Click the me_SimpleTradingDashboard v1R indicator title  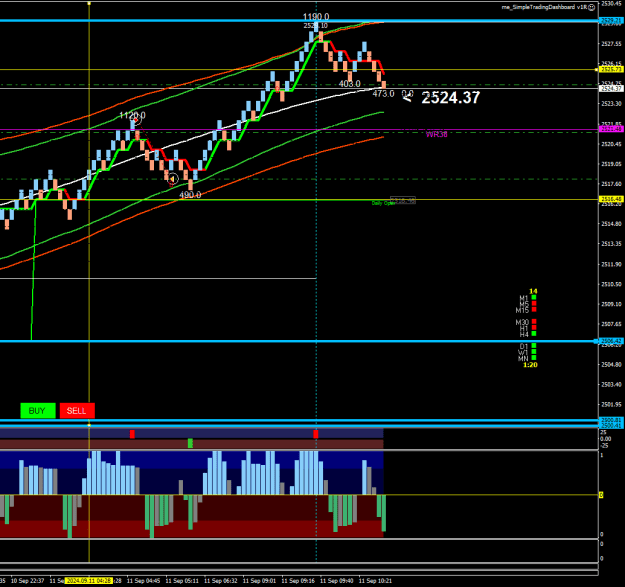pyautogui.click(x=544, y=7)
